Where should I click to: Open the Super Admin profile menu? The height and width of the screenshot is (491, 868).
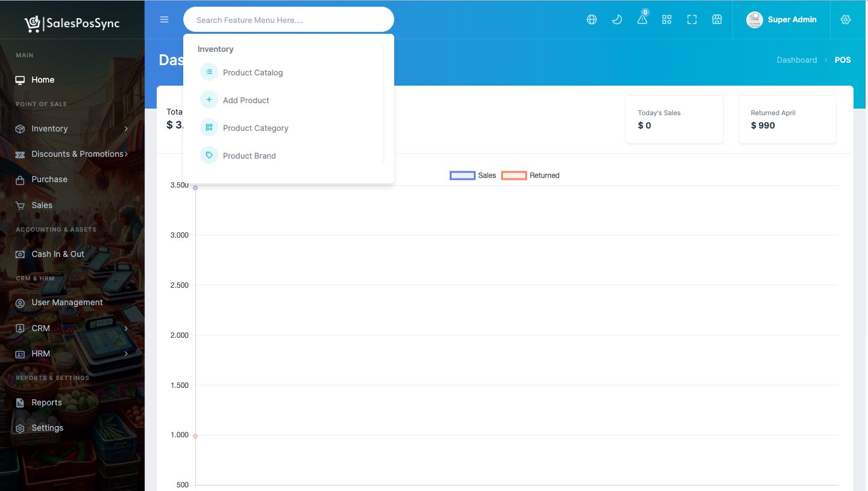pos(782,20)
